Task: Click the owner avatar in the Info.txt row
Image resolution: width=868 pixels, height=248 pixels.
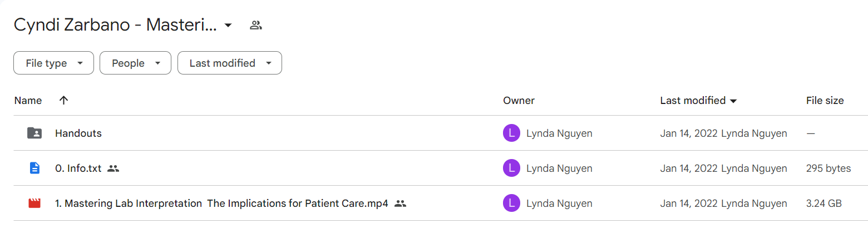Action: pyautogui.click(x=511, y=168)
